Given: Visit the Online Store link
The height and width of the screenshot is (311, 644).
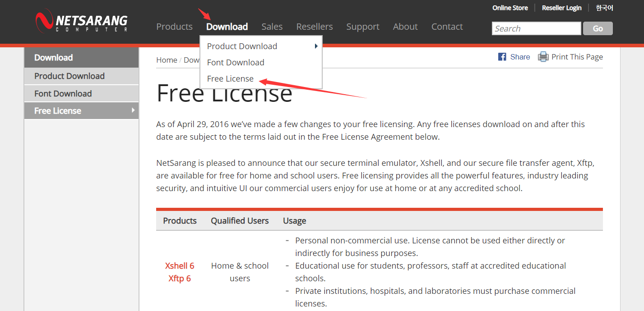Looking at the screenshot, I should 510,8.
